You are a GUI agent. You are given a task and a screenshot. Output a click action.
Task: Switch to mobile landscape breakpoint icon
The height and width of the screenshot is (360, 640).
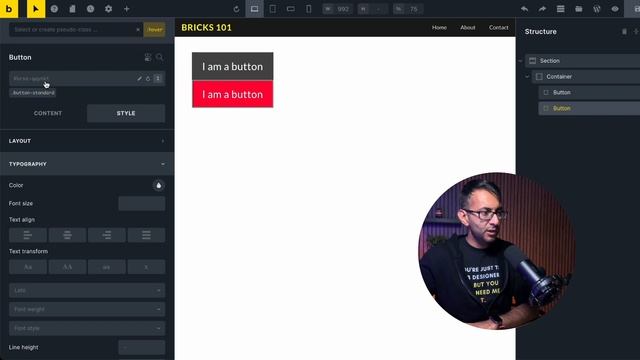point(291,9)
